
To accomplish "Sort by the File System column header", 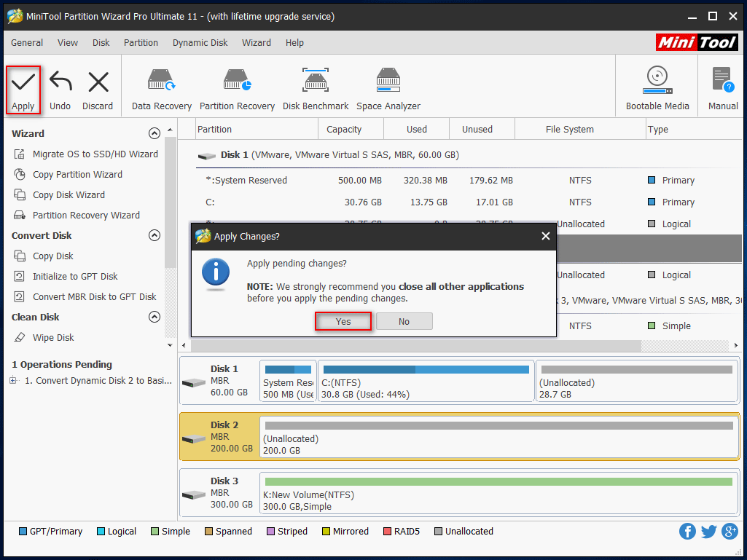I will (x=580, y=130).
